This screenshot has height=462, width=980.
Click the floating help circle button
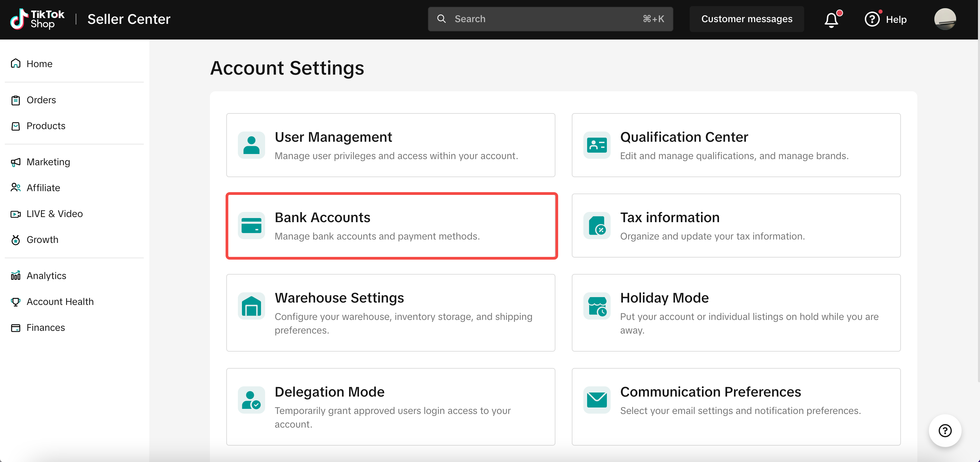pos(945,430)
